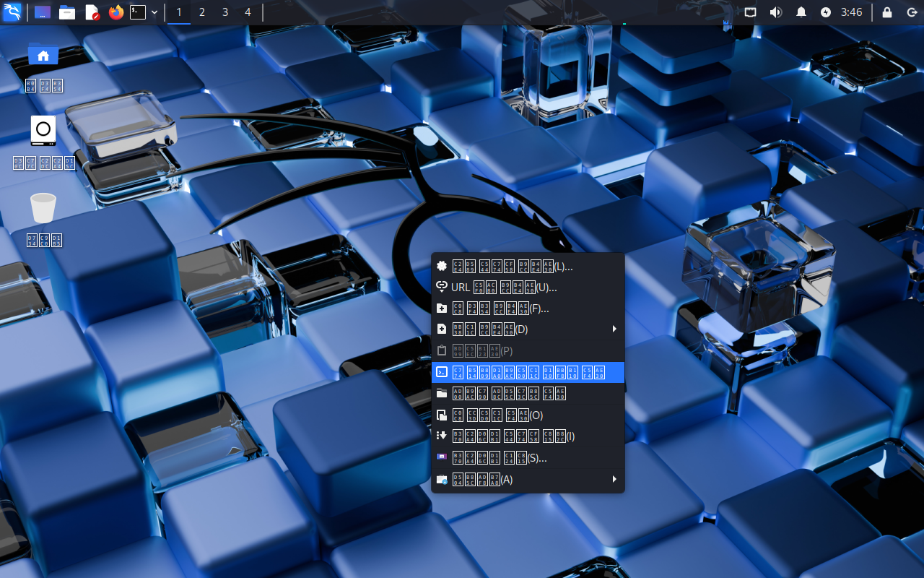Open the Kali applications menu
924x578 pixels.
pos(12,12)
